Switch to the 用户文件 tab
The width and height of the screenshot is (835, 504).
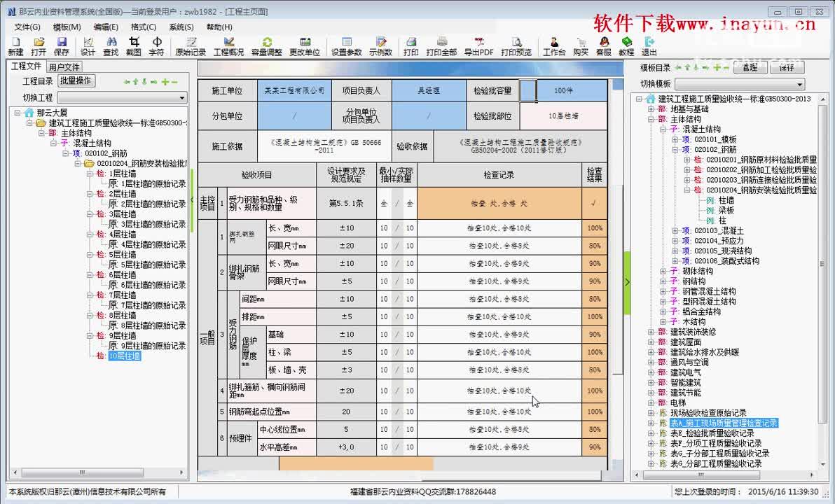[x=64, y=66]
